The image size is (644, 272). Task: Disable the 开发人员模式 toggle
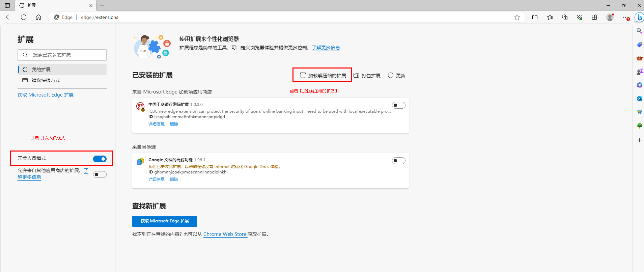point(100,159)
